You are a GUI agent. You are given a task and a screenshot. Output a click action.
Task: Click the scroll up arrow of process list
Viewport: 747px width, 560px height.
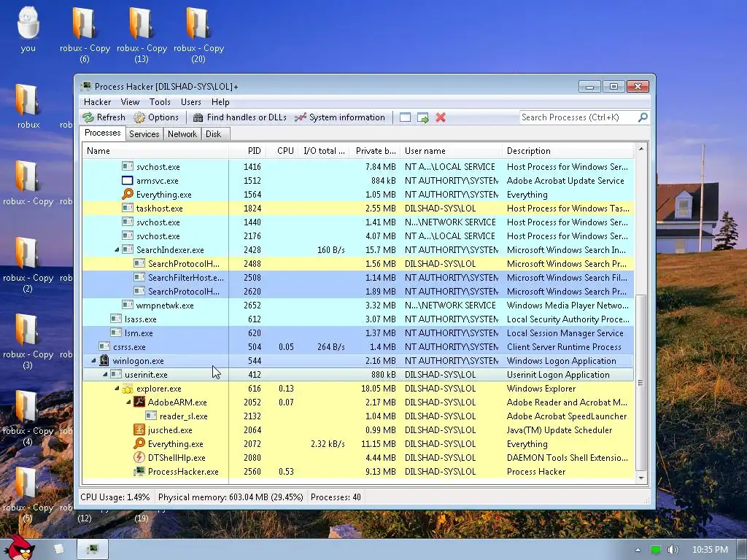coord(641,149)
